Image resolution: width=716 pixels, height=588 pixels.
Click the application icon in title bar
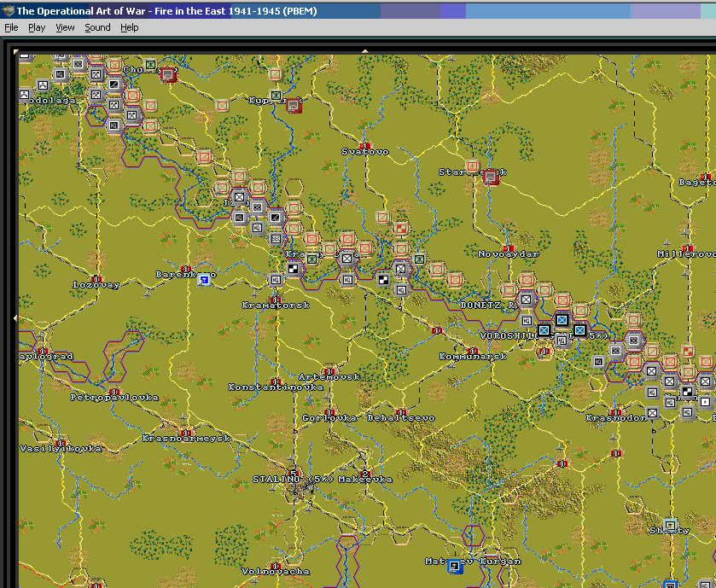coord(8,10)
